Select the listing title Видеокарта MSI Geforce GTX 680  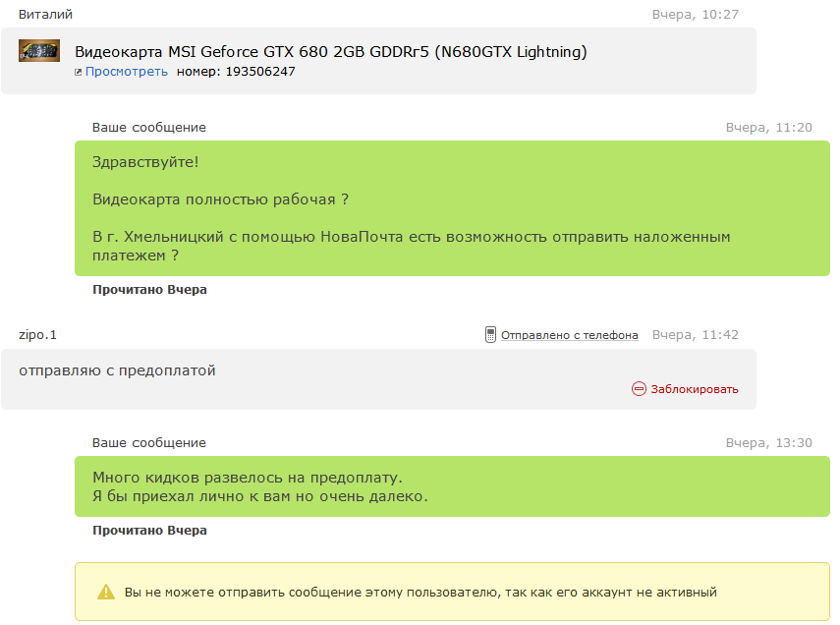click(330, 52)
